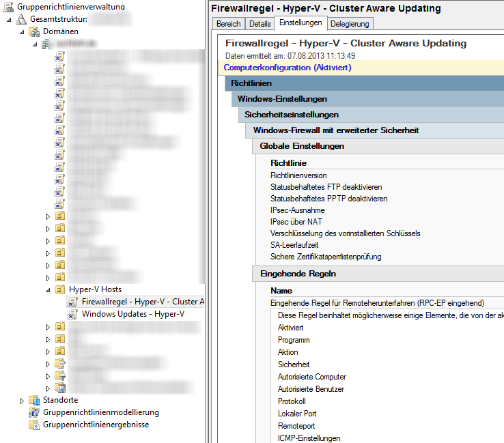Click Autorisierte Computer row
Screen dimensions: 504x443
pyautogui.click(x=312, y=377)
